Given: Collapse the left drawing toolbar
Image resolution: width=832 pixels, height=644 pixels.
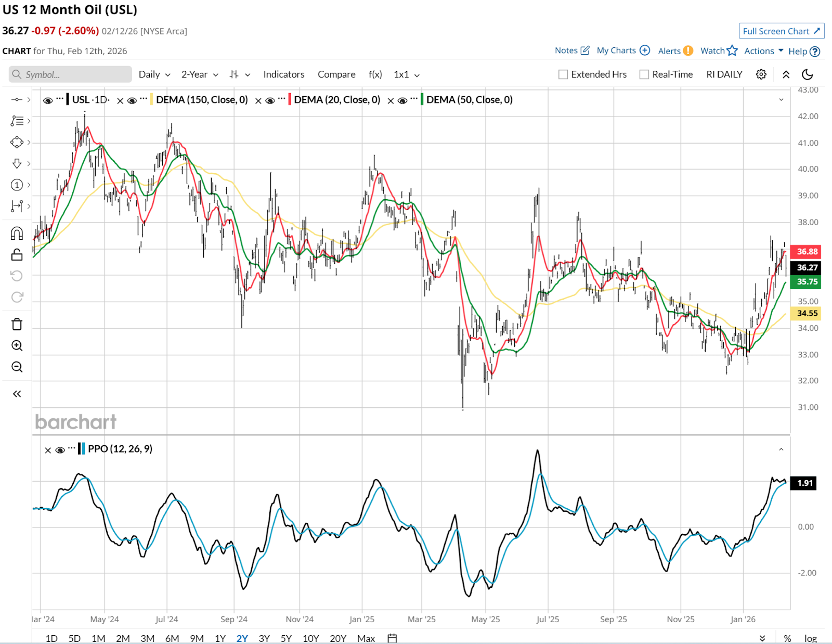Looking at the screenshot, I should (x=17, y=394).
